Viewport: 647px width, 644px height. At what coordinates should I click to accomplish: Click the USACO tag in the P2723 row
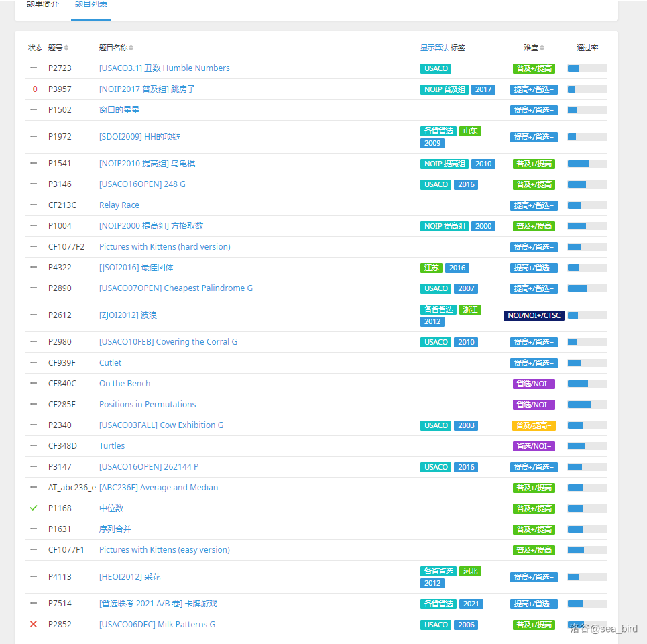[436, 68]
